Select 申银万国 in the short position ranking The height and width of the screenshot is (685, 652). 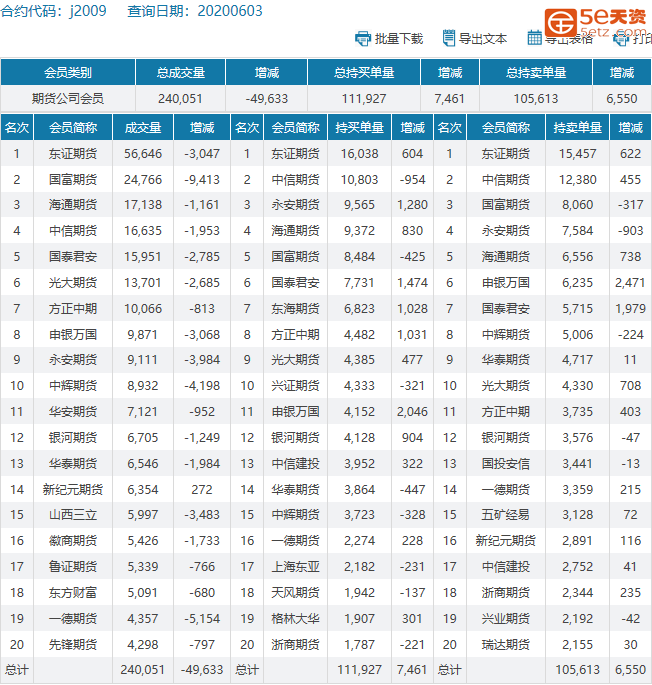(x=506, y=283)
